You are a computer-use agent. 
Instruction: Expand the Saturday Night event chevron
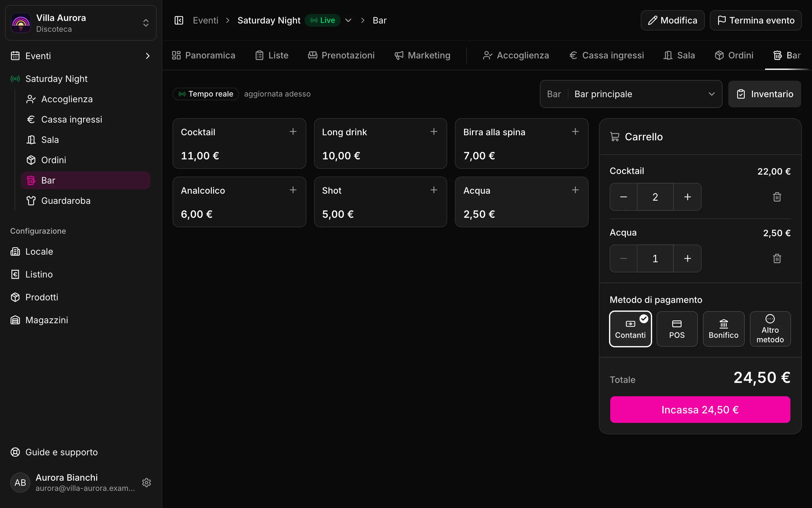click(x=348, y=21)
